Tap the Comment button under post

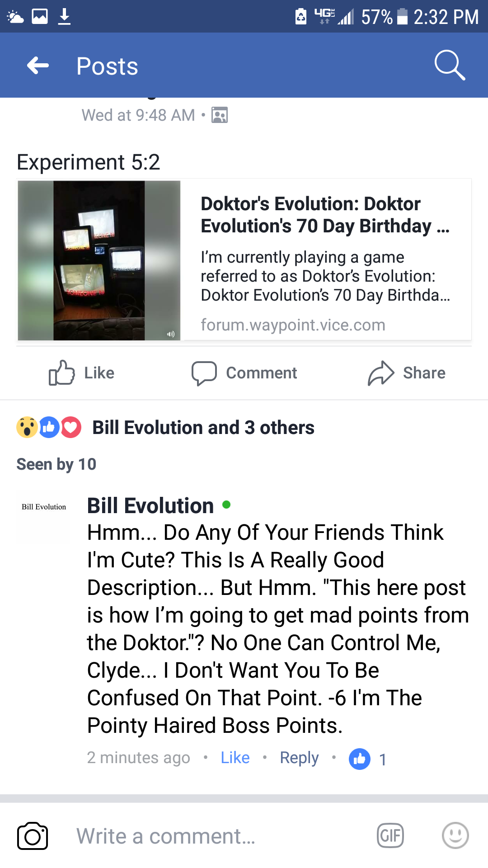[244, 373]
